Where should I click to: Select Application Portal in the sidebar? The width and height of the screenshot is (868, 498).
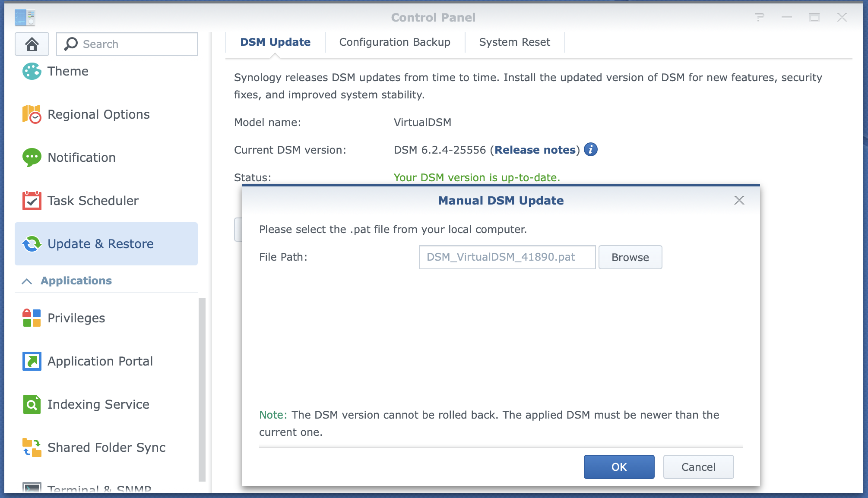106,361
